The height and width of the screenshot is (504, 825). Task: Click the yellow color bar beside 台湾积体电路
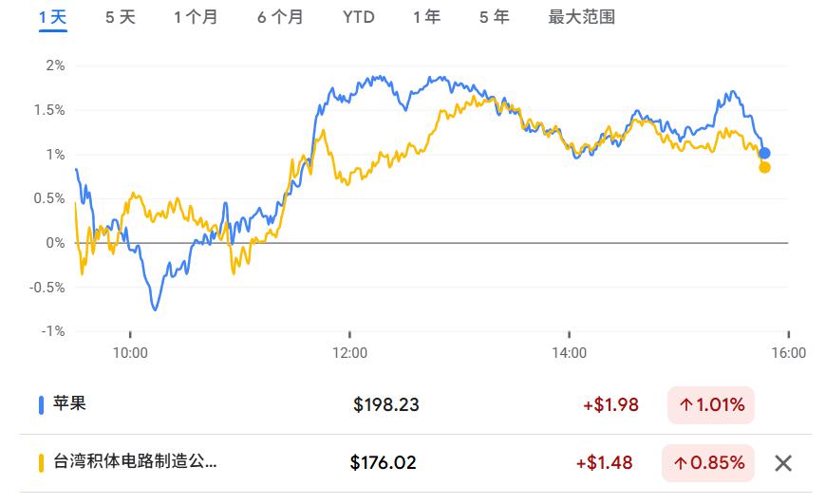click(x=41, y=462)
